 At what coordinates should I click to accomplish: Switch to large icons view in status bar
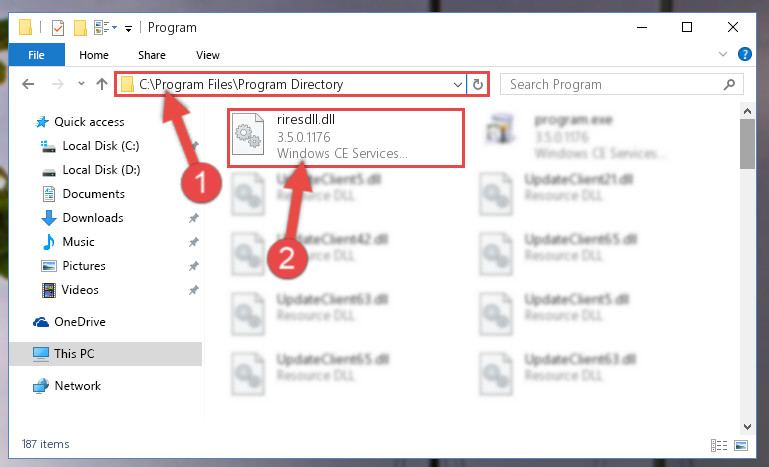[x=741, y=445]
